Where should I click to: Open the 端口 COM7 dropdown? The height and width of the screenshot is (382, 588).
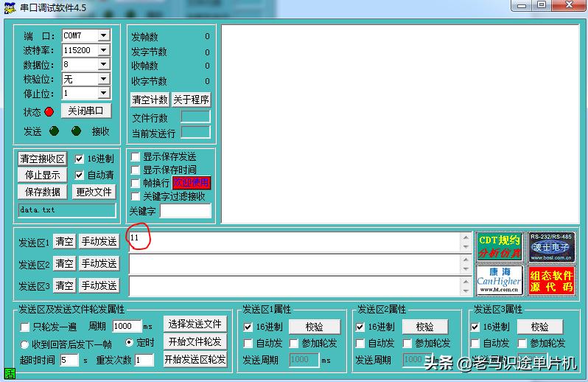click(x=103, y=35)
